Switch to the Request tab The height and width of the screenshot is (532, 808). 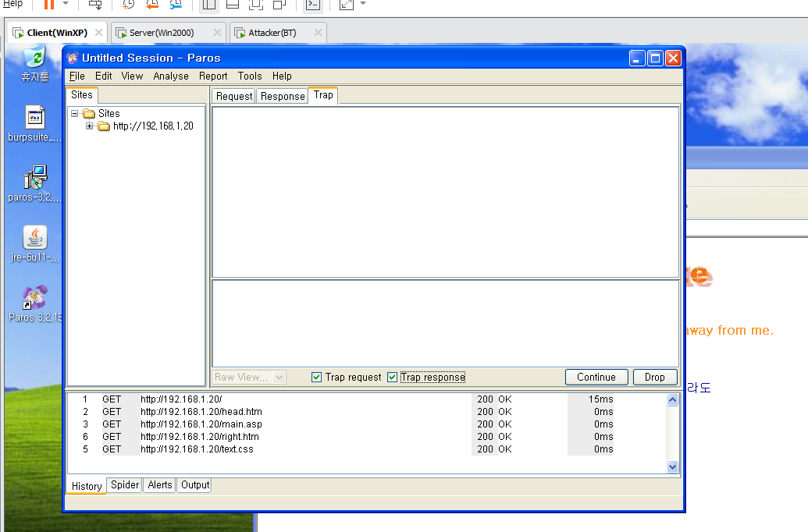click(x=234, y=96)
